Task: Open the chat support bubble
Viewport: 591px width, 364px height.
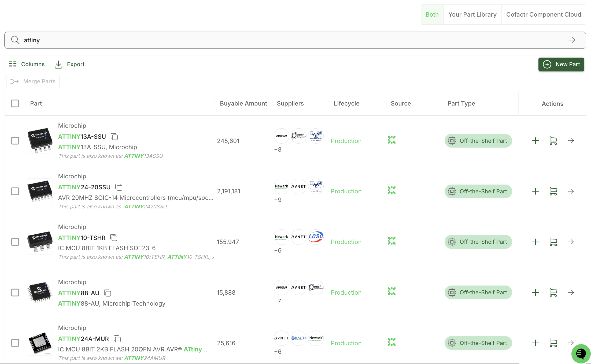Action: 581,354
